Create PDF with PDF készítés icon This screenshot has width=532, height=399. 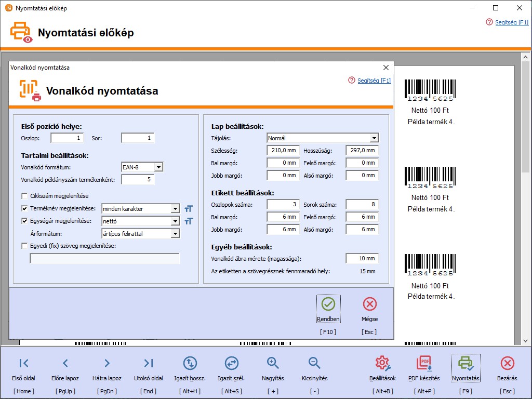tap(424, 363)
